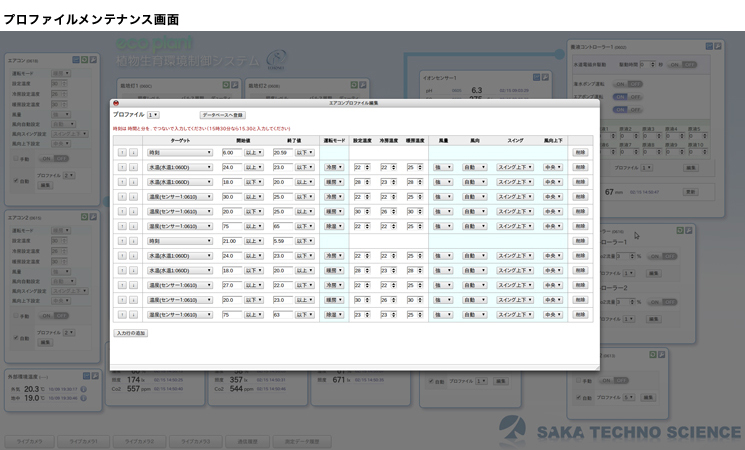
Task: Open 運転モード dropdown in エアコン panel
Action: (61, 73)
